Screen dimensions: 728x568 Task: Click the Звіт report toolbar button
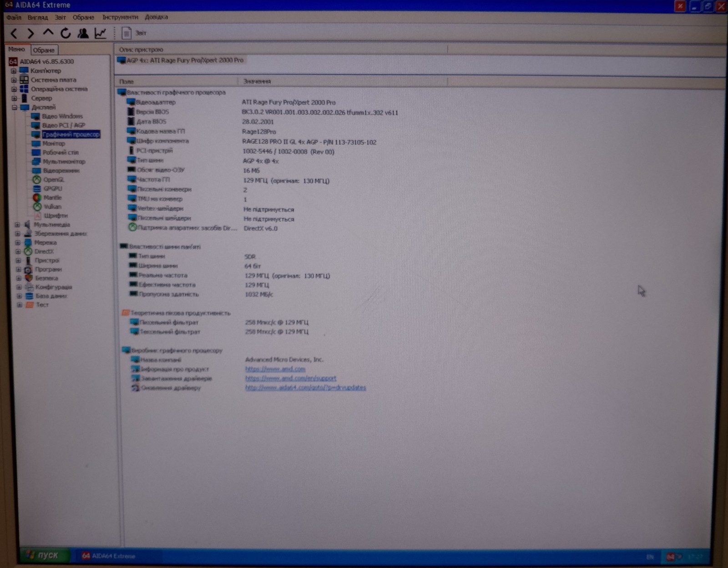[134, 33]
